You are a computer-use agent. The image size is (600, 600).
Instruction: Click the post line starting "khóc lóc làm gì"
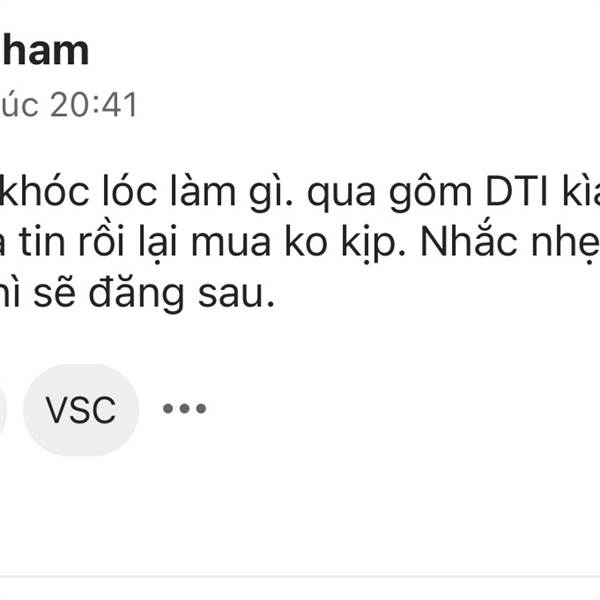point(300,192)
